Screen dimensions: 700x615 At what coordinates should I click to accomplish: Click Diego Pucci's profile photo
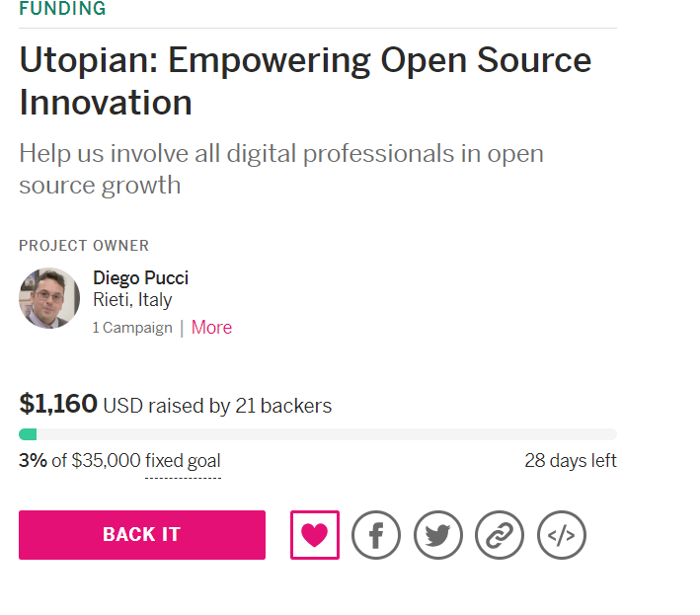click(49, 298)
